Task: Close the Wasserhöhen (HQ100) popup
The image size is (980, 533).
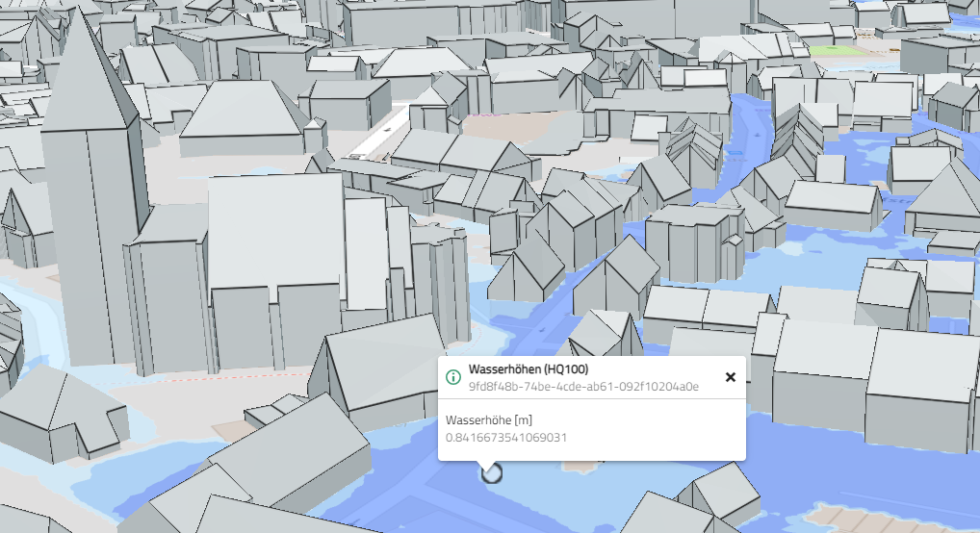Action: point(730,377)
